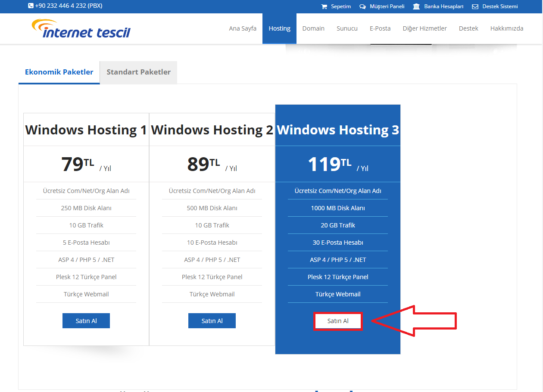Open the Sunucu menu item
Viewport: 543px width, 392px height.
pyautogui.click(x=347, y=28)
